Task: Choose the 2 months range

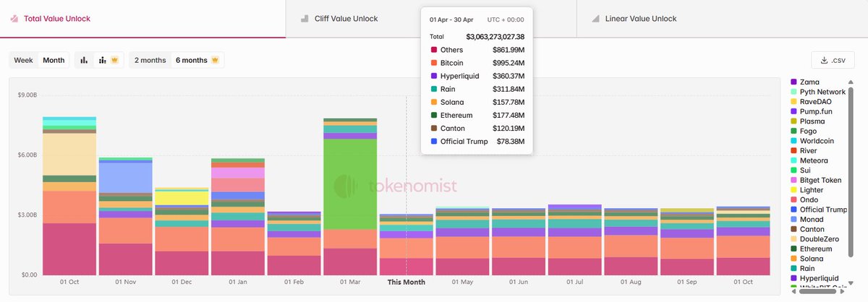Action: [150, 60]
